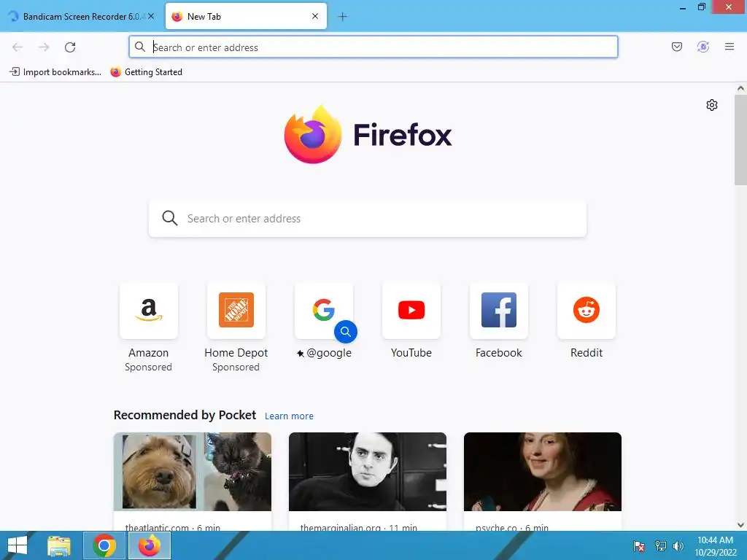
Task: Click the center page search box
Action: [368, 219]
